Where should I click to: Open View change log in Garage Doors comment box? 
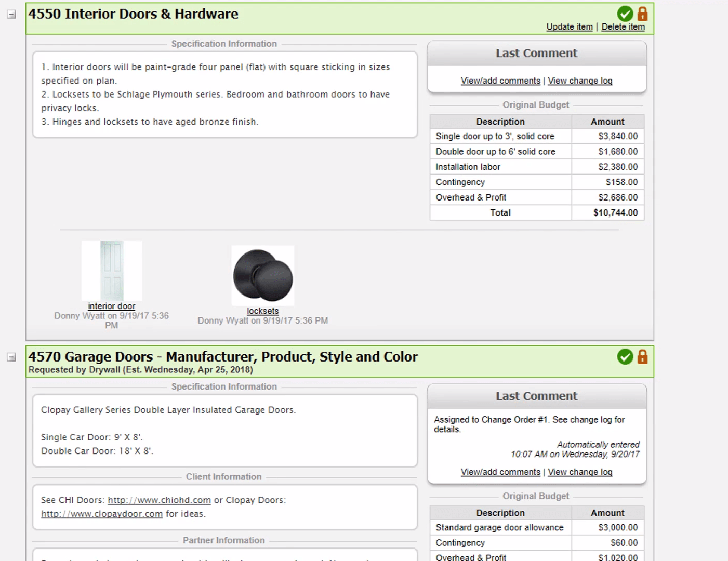[x=580, y=472]
